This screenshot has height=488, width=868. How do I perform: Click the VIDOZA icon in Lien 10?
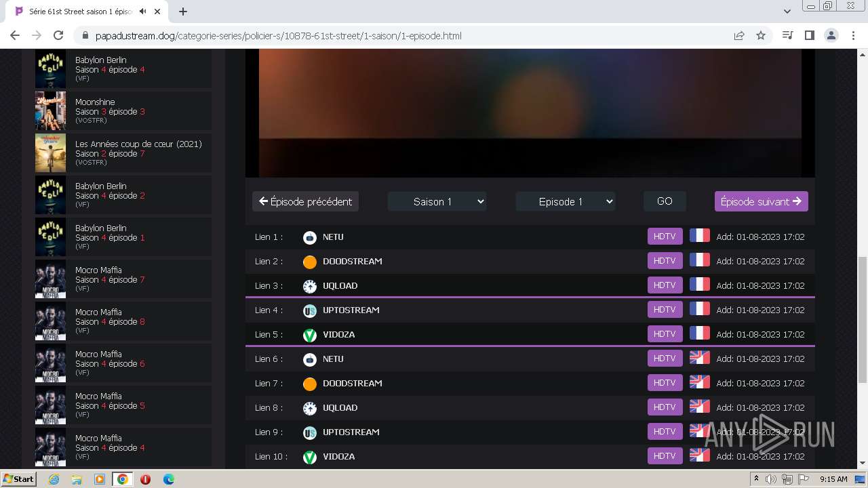(x=310, y=457)
